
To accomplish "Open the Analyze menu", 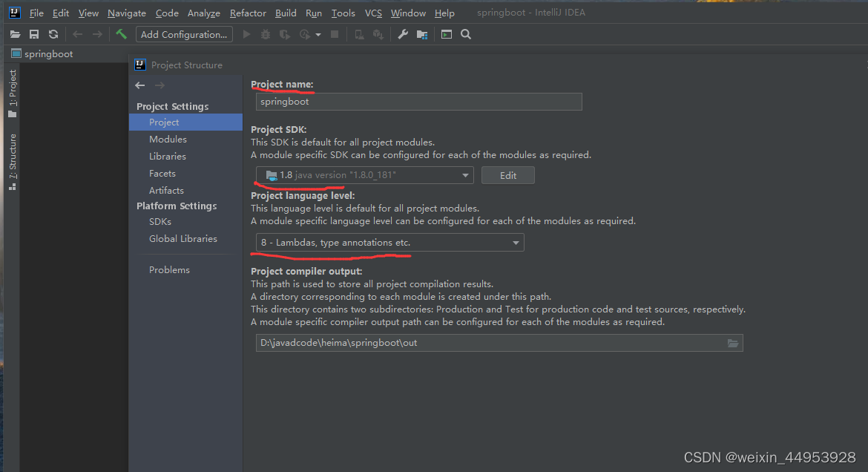I will [x=204, y=13].
